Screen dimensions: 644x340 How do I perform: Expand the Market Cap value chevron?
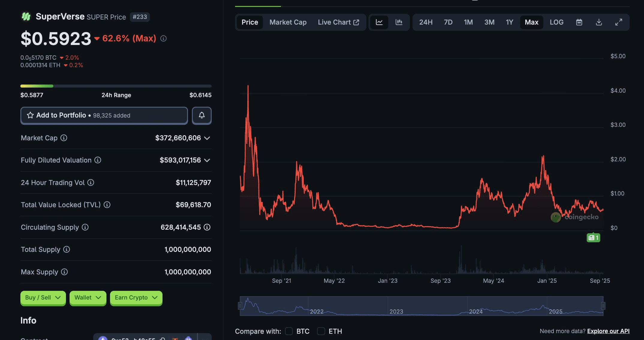click(x=207, y=138)
